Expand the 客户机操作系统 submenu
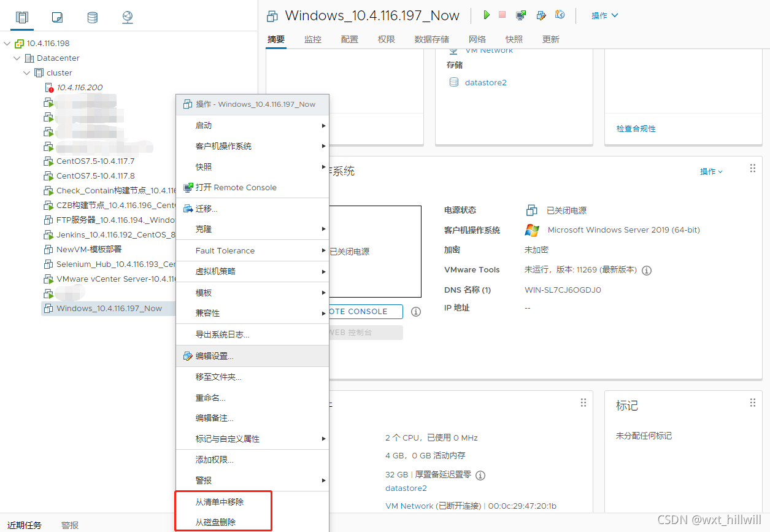Image resolution: width=770 pixels, height=532 pixels. [x=252, y=146]
